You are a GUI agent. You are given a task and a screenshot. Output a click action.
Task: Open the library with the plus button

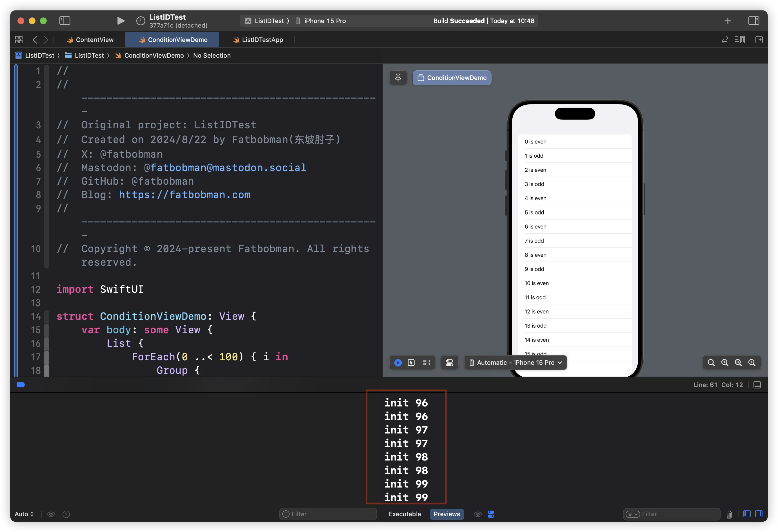tap(728, 21)
